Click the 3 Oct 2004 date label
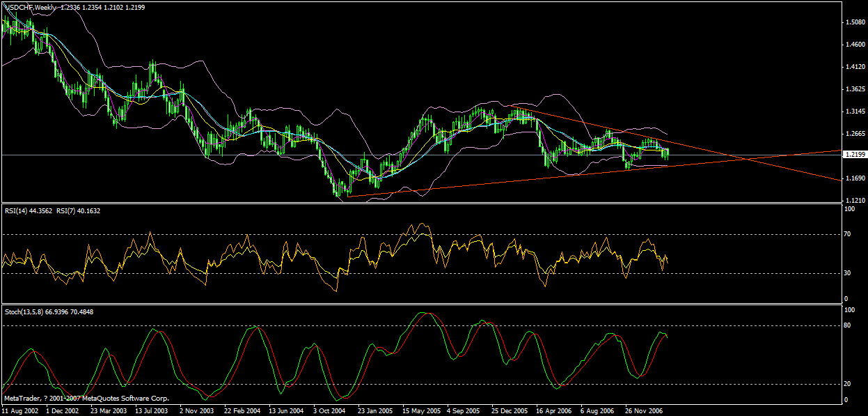Screen dimensions: 868x416 point(331,411)
